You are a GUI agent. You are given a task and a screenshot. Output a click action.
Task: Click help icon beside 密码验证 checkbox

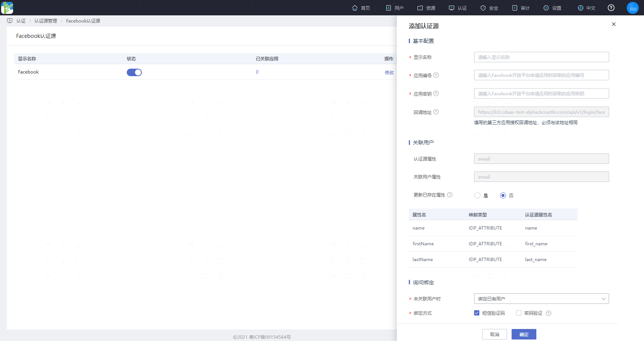coord(548,313)
